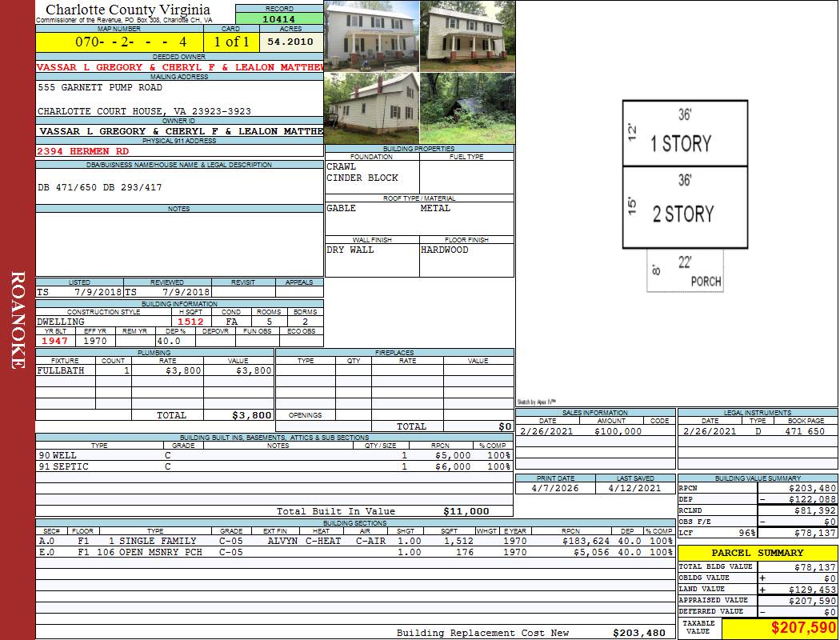
Task: Select the physical address 2394 HERMEN RD
Action: (x=83, y=150)
